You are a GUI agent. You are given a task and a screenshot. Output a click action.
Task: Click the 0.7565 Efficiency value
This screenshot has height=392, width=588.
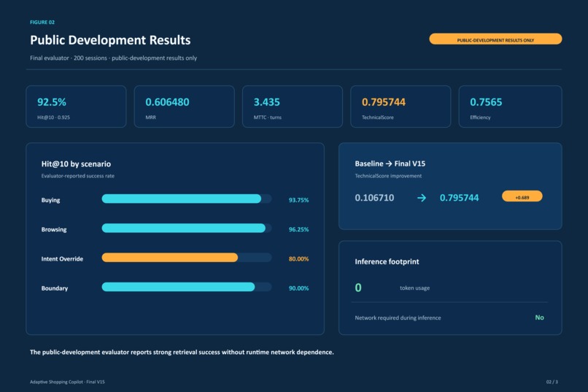click(x=486, y=102)
